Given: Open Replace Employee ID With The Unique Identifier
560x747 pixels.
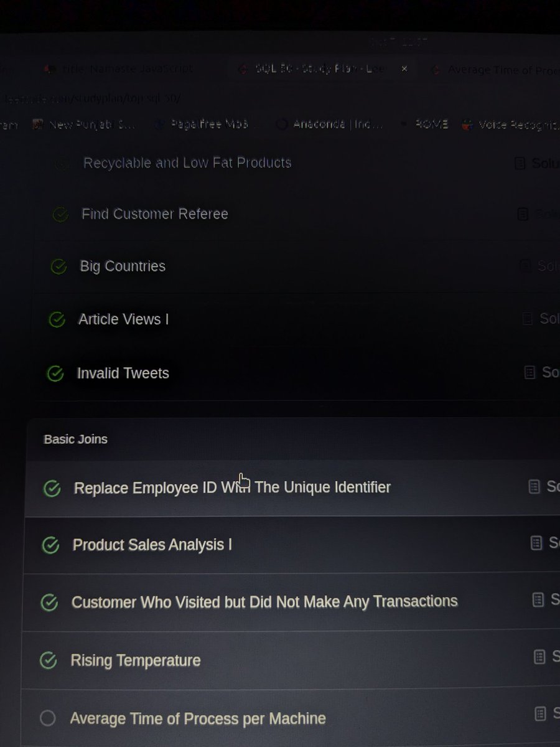Looking at the screenshot, I should (232, 487).
